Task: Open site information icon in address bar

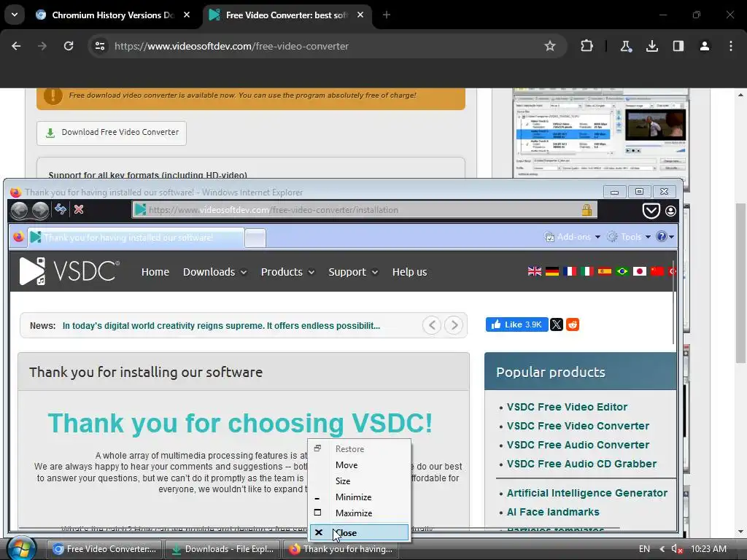Action: [x=100, y=46]
